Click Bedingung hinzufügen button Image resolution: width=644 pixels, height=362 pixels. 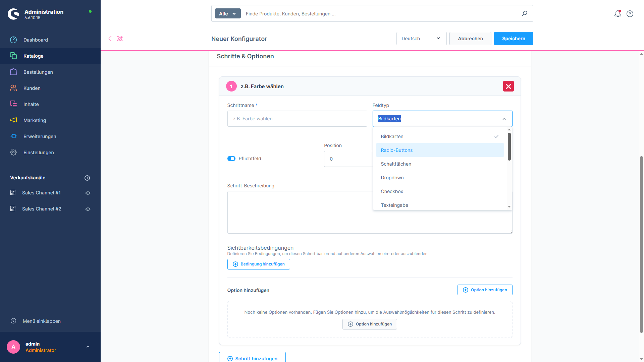(x=259, y=264)
